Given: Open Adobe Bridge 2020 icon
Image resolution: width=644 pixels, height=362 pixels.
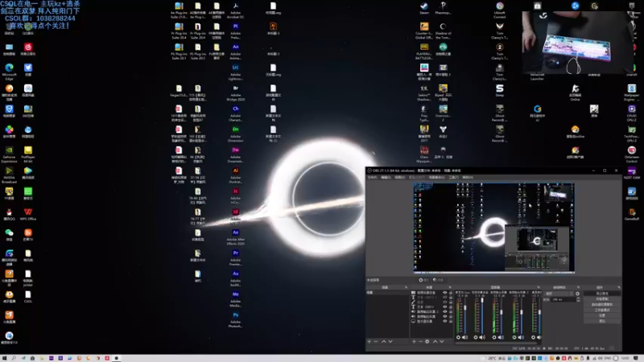Looking at the screenshot, I should [x=235, y=93].
